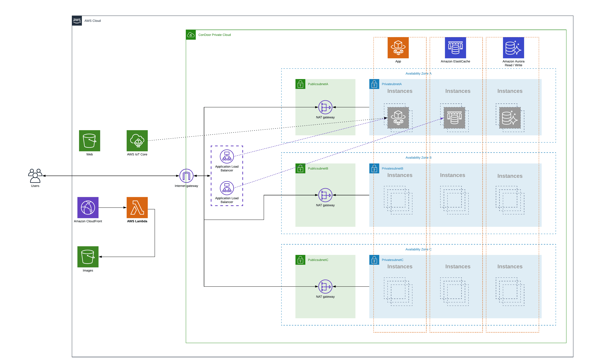Click the ConDoor Private Cloud label

click(x=214, y=35)
